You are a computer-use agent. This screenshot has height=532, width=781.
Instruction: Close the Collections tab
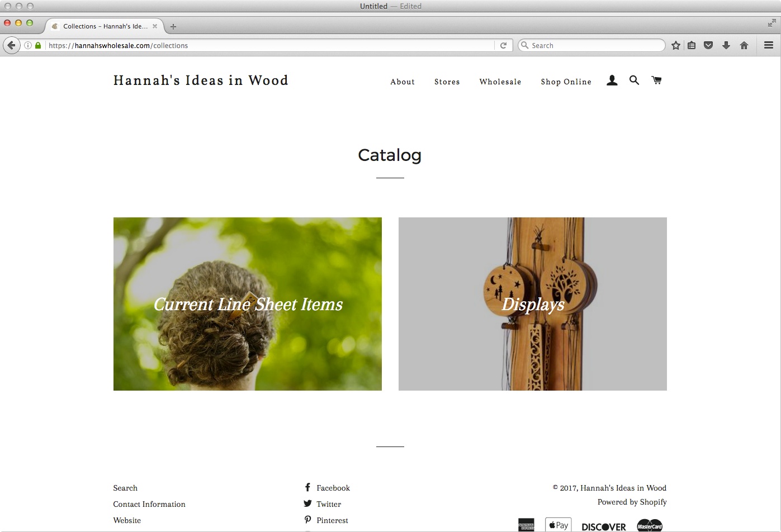(155, 26)
